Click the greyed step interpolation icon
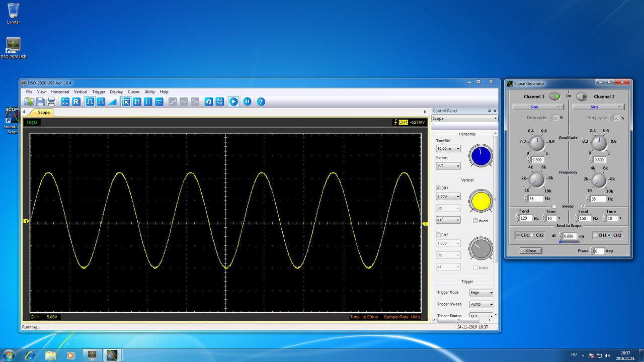Image resolution: width=644 pixels, height=362 pixels. (x=173, y=102)
